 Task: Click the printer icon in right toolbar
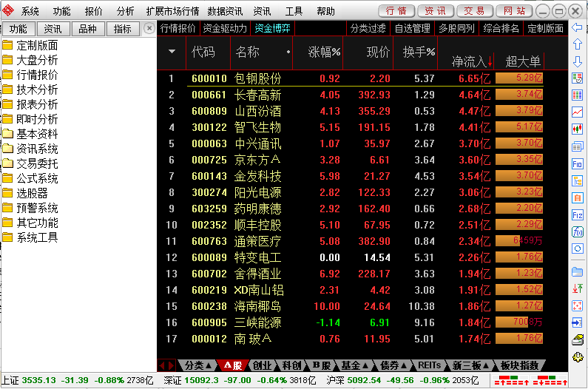pos(578,339)
